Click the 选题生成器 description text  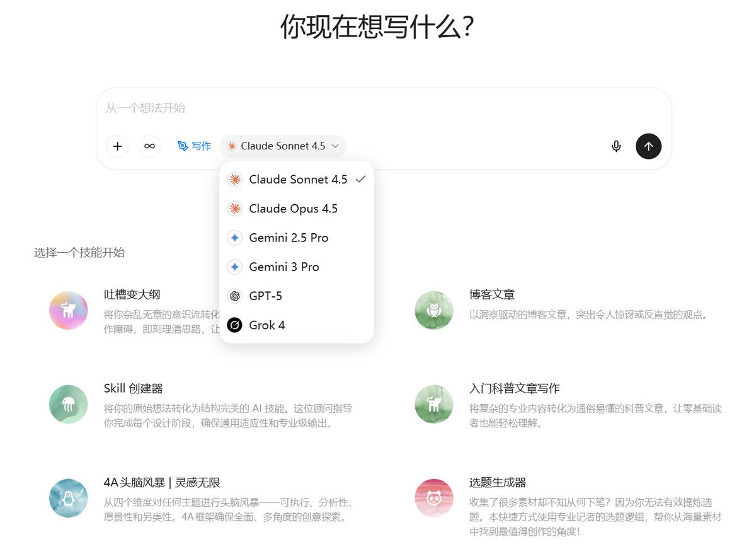tap(595, 517)
